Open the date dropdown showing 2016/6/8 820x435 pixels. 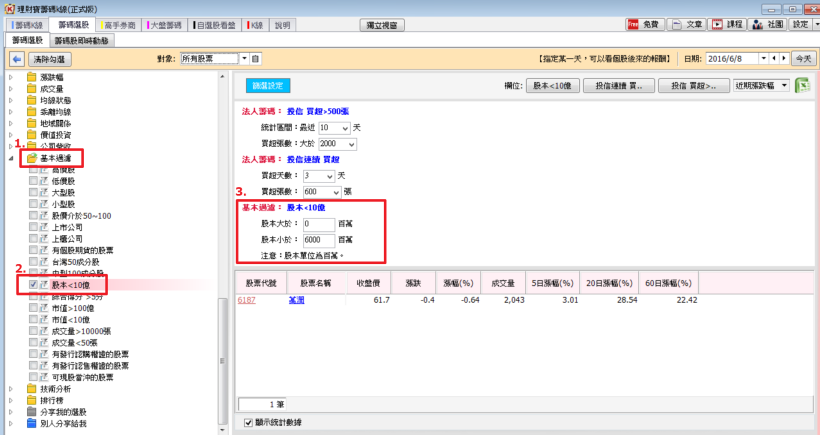(x=764, y=59)
